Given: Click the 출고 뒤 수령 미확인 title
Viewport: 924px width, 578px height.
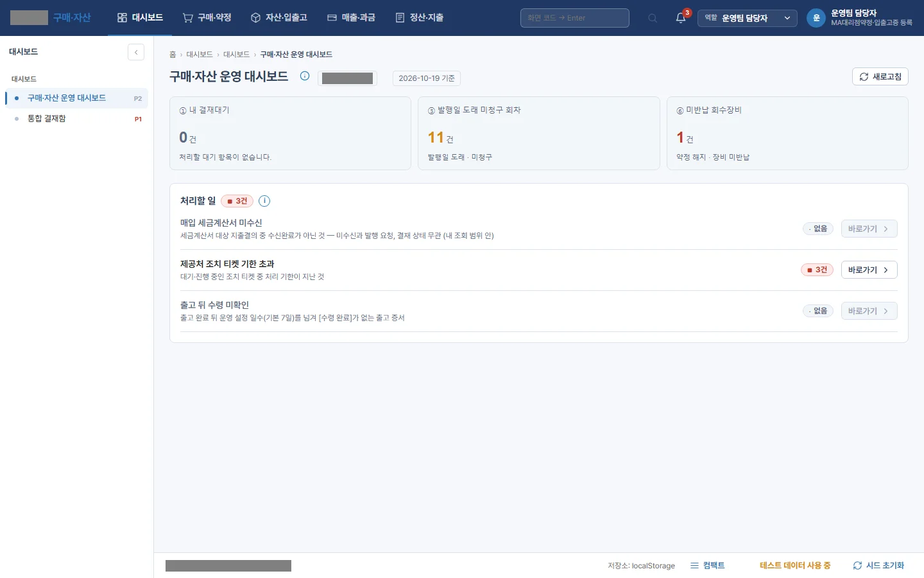Looking at the screenshot, I should pyautogui.click(x=214, y=305).
